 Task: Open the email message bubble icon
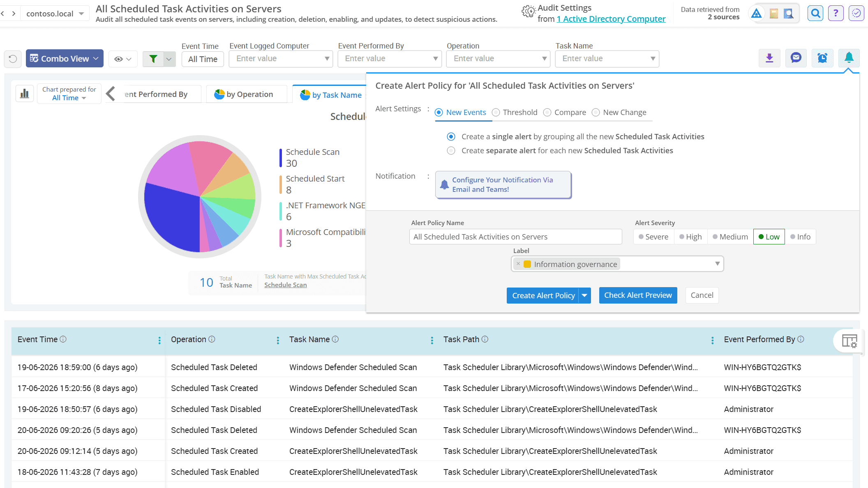pyautogui.click(x=796, y=58)
